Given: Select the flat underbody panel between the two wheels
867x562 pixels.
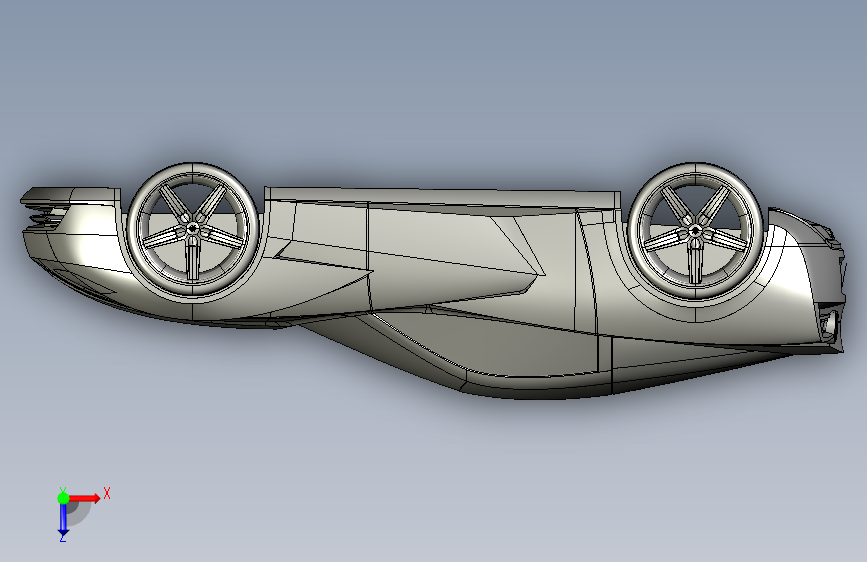Looking at the screenshot, I should 442,196.
